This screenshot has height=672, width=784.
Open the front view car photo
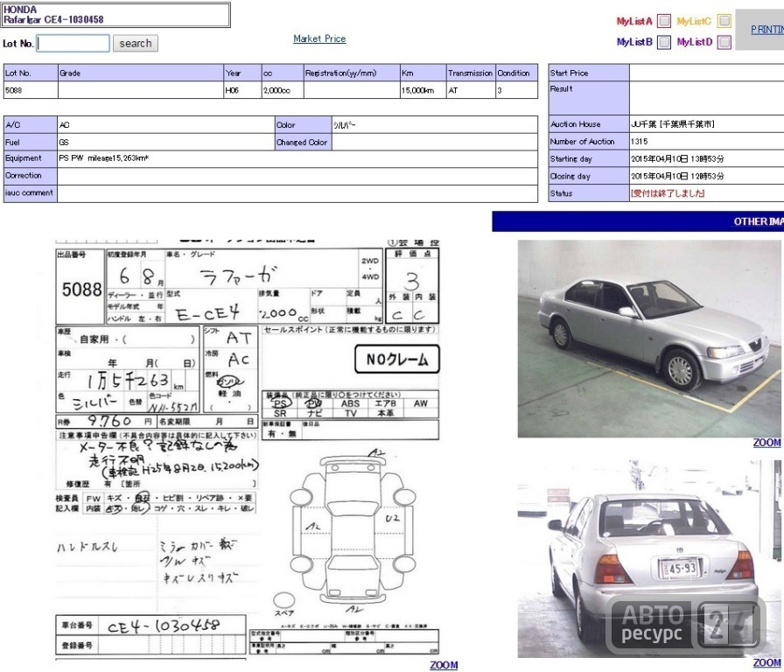click(x=649, y=339)
